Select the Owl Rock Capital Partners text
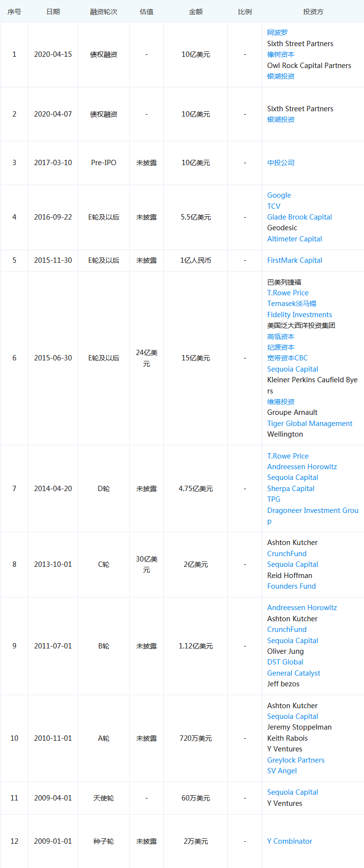 [309, 66]
